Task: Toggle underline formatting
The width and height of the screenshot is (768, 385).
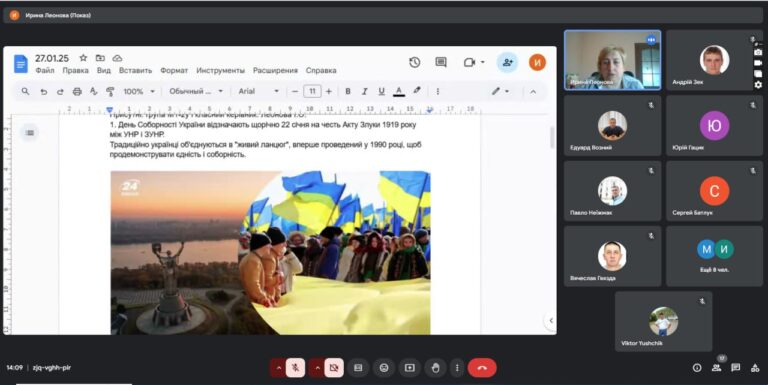Action: [382, 91]
